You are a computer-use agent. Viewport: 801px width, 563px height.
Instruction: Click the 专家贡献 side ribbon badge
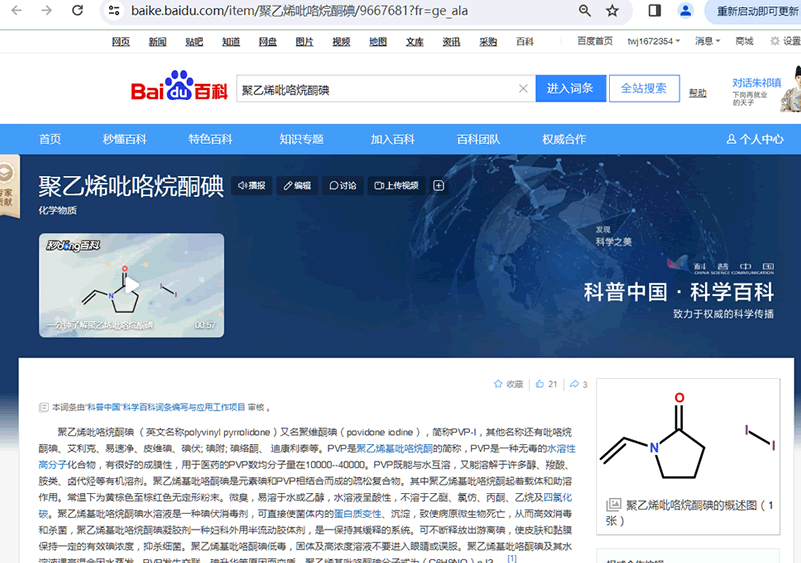9,186
